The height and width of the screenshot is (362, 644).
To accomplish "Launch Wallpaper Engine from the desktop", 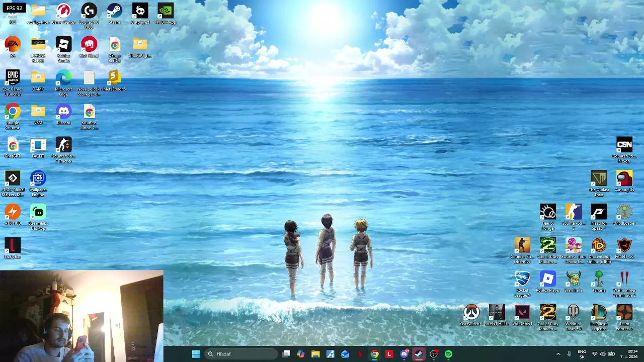I will click(x=38, y=184).
